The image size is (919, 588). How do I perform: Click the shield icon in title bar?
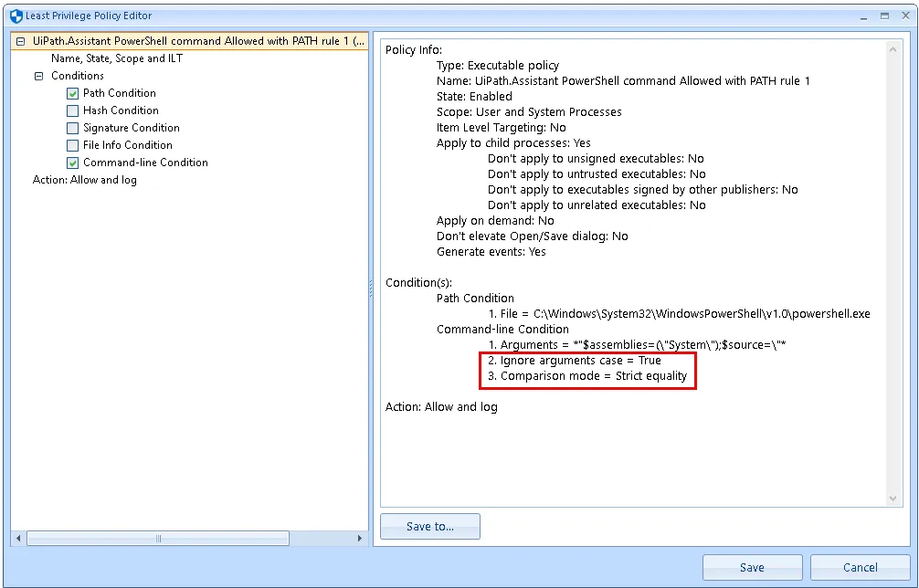coord(16,16)
